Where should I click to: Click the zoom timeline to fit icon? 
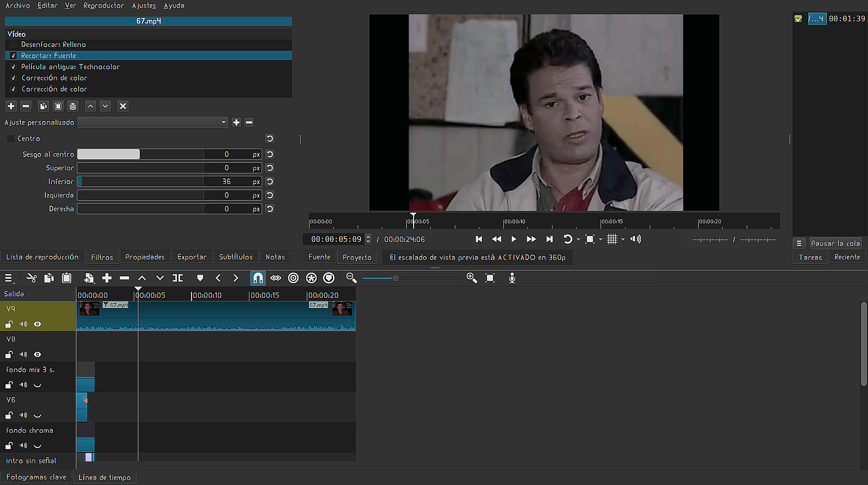point(490,278)
